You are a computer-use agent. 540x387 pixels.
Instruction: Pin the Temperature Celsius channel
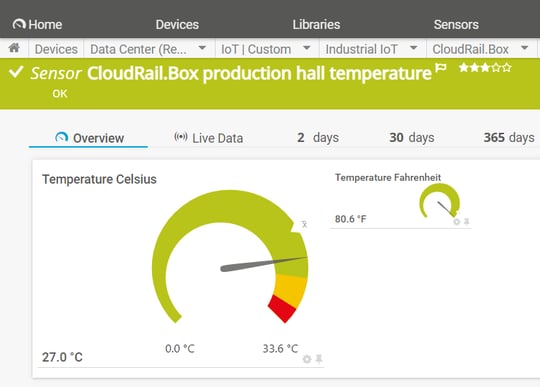click(319, 359)
